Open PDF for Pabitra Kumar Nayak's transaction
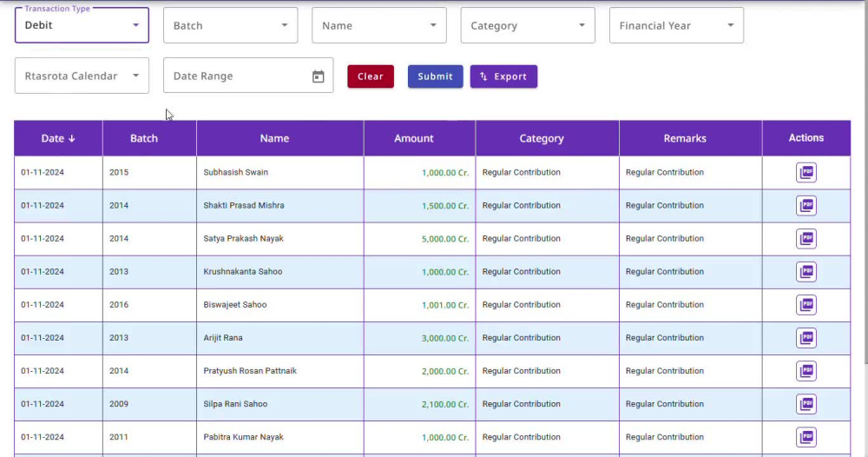 pyautogui.click(x=806, y=437)
